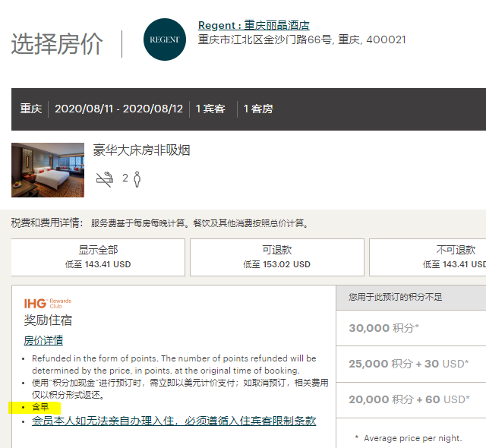Open the deluxe king room photo

(48, 170)
